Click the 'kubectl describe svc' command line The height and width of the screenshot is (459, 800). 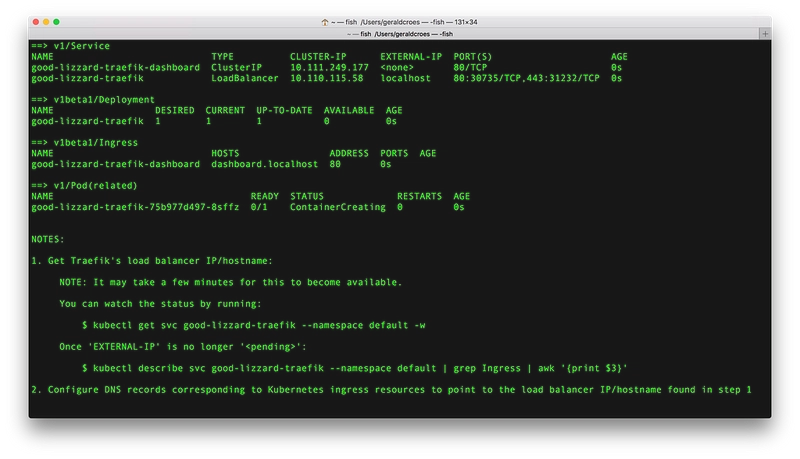pyautogui.click(x=355, y=368)
